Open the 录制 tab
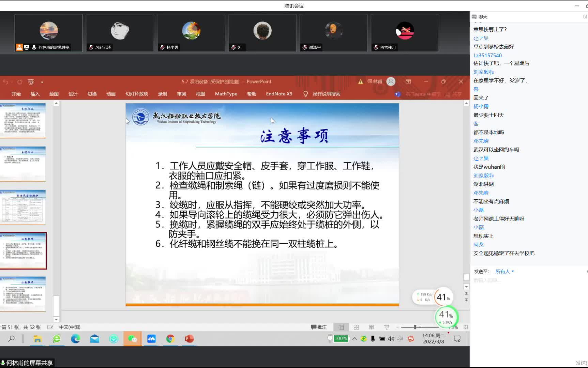Image resolution: width=588 pixels, height=368 pixels. tap(163, 94)
